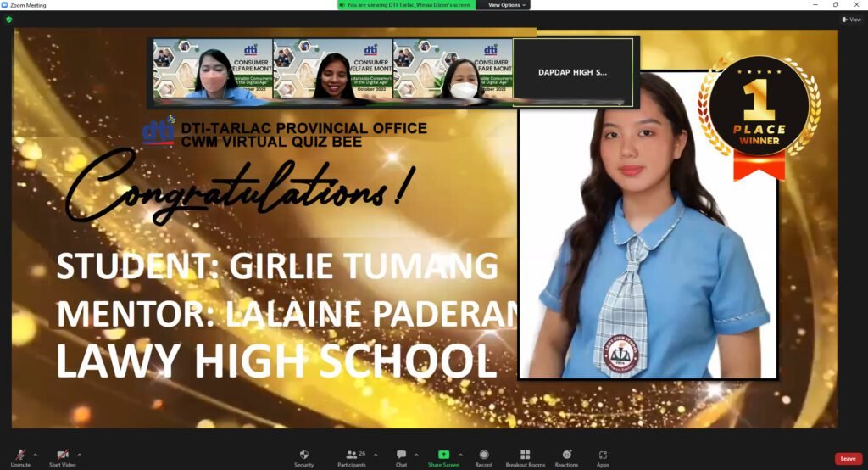Close the Zoom Meeting window
Image resolution: width=868 pixels, height=470 pixels.
pos(857,4)
